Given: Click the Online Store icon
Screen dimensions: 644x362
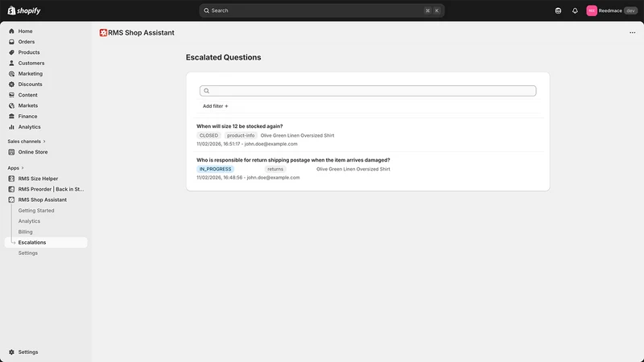Looking at the screenshot, I should point(11,152).
